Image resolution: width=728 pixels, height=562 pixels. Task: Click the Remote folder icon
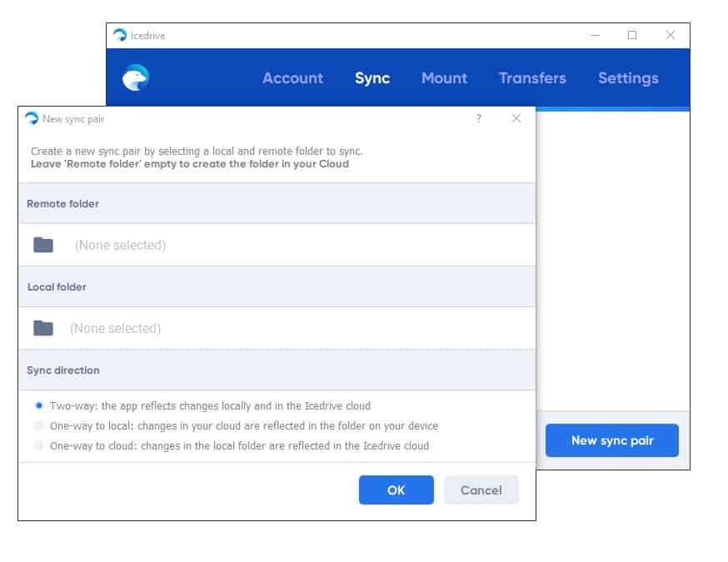tap(43, 245)
